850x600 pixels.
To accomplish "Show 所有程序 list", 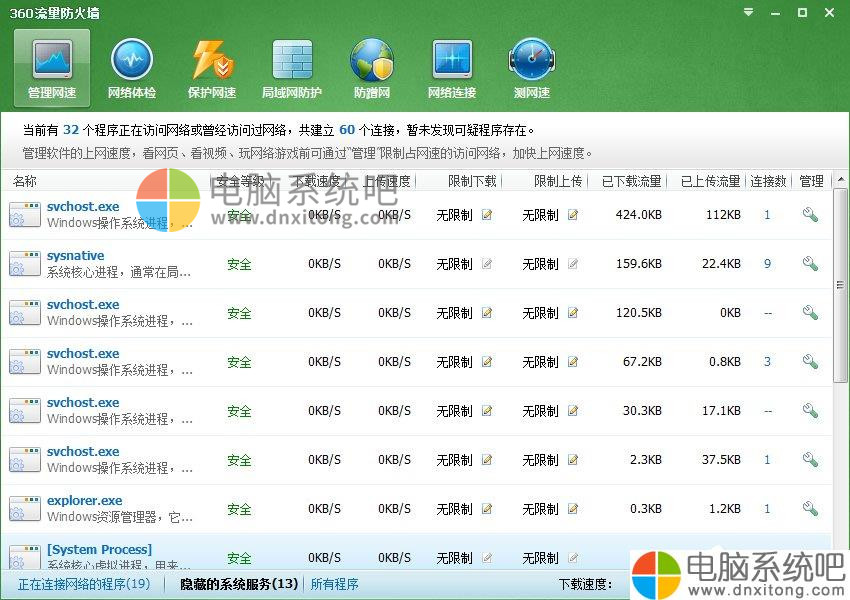I will pyautogui.click(x=334, y=584).
